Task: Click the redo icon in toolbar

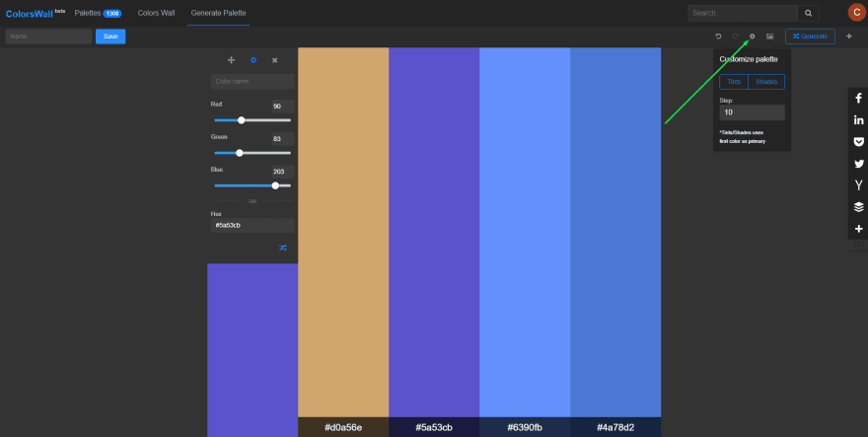Action: (736, 36)
